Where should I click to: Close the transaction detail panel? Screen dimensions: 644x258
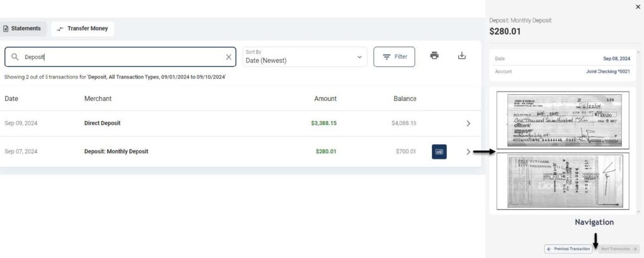click(x=638, y=7)
